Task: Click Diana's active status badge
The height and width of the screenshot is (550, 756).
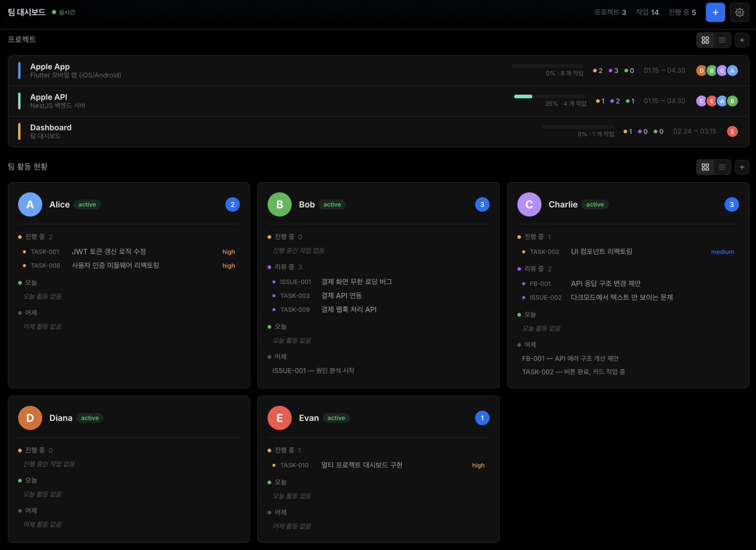Action: point(90,418)
